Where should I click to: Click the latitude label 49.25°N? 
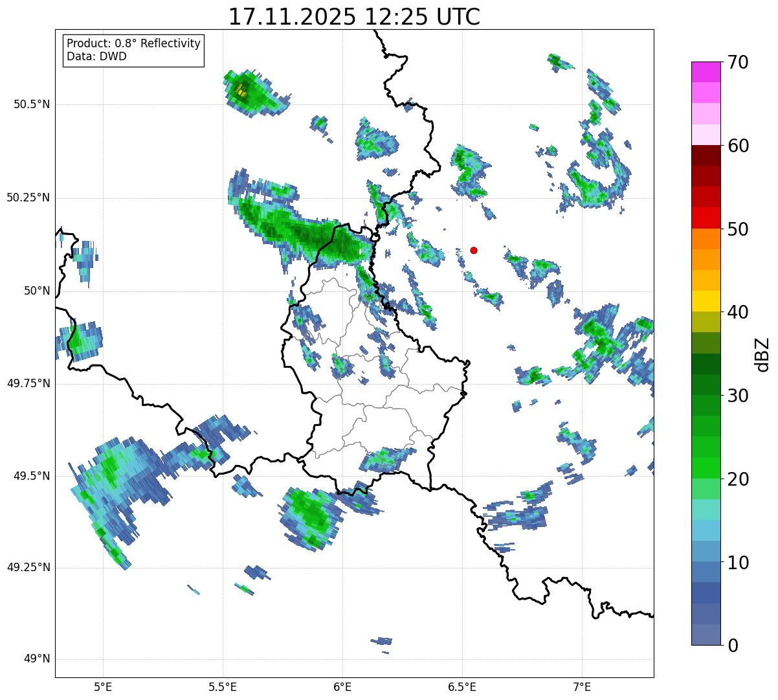(x=28, y=567)
